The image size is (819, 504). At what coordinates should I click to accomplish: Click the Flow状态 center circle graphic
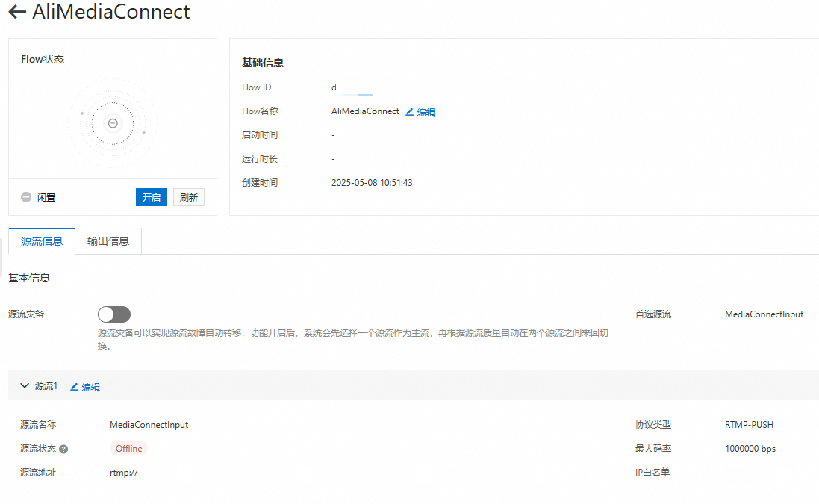(x=113, y=123)
